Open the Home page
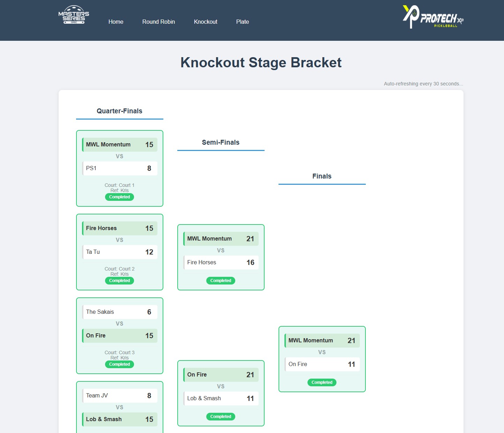Image resolution: width=504 pixels, height=433 pixels. coord(116,22)
